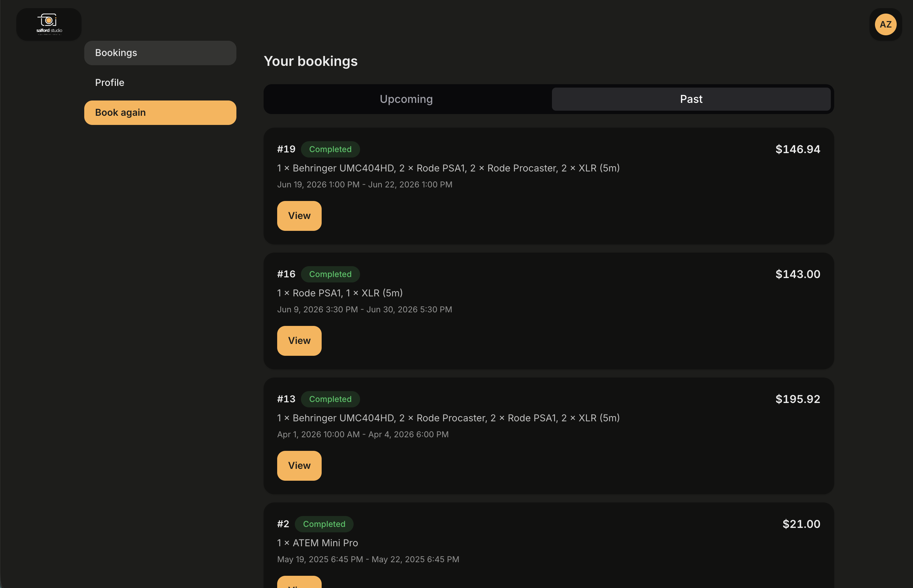The image size is (913, 588).
Task: Click the booking #19 equipment list text
Action: (x=448, y=168)
